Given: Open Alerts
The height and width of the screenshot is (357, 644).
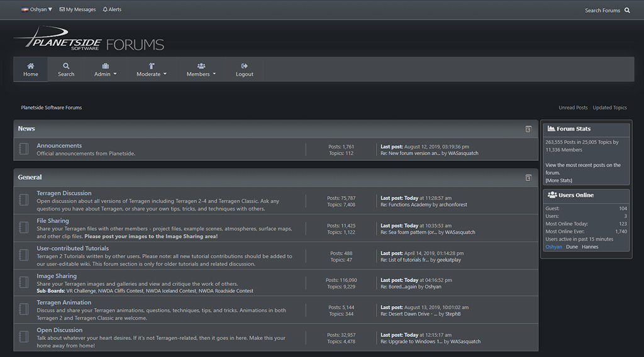Looking at the screenshot, I should click(x=115, y=9).
